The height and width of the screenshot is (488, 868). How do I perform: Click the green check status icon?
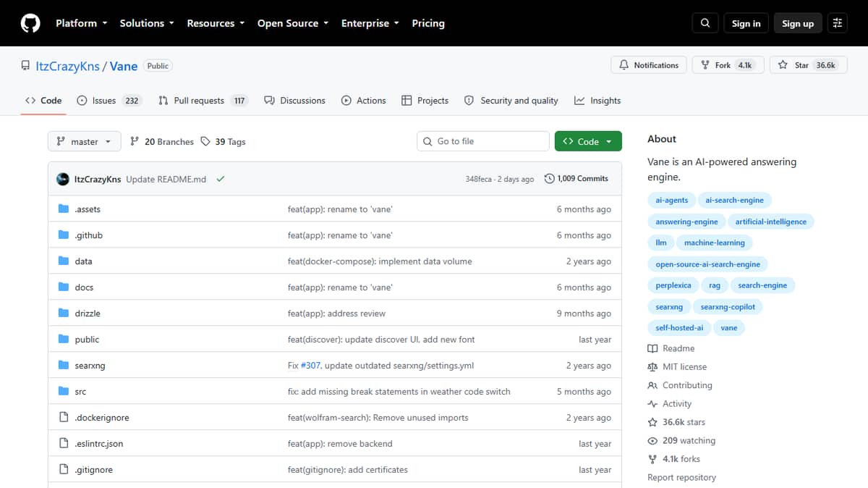(221, 179)
